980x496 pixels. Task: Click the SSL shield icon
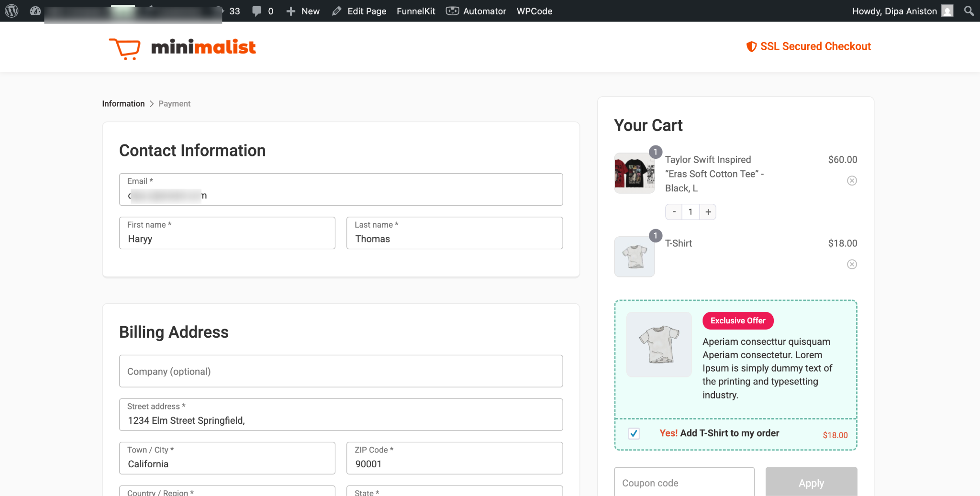tap(751, 46)
